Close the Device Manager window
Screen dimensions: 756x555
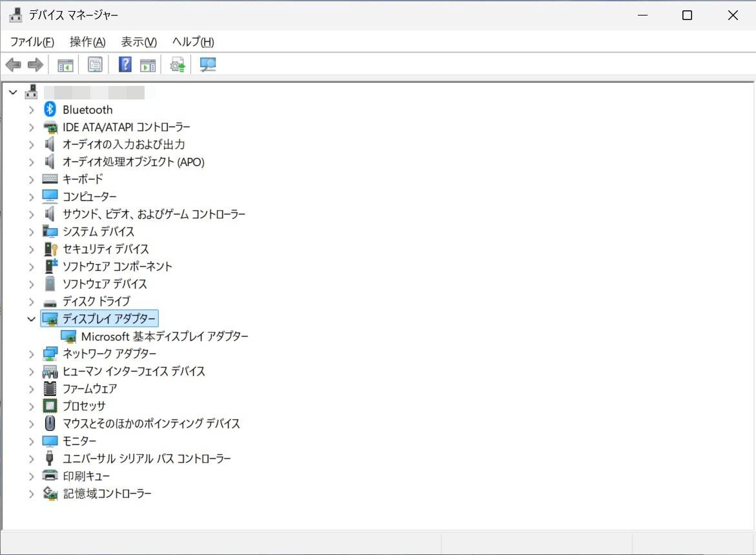point(733,15)
